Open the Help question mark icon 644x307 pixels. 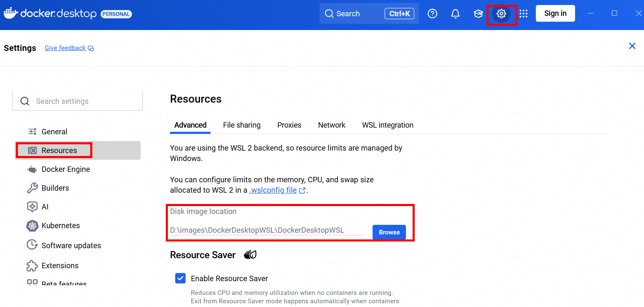coord(433,14)
